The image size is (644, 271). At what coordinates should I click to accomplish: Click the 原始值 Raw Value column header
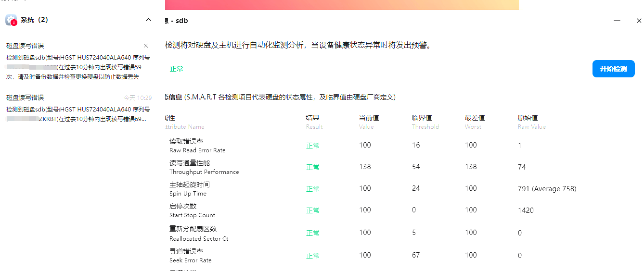point(532,122)
